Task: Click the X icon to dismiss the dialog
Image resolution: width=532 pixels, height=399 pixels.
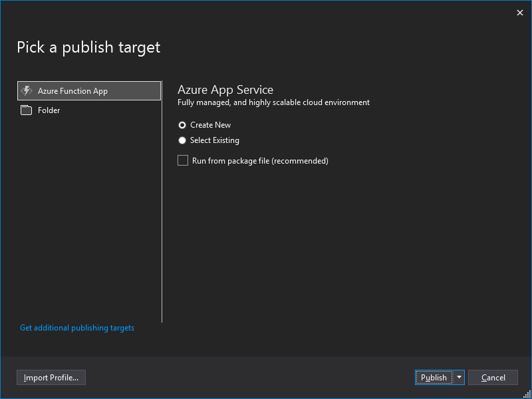Action: click(520, 12)
